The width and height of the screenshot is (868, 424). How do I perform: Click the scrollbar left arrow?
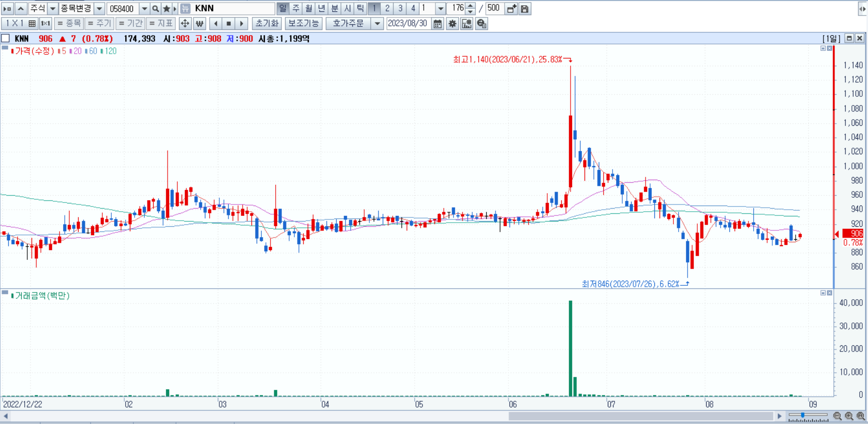pos(5,416)
